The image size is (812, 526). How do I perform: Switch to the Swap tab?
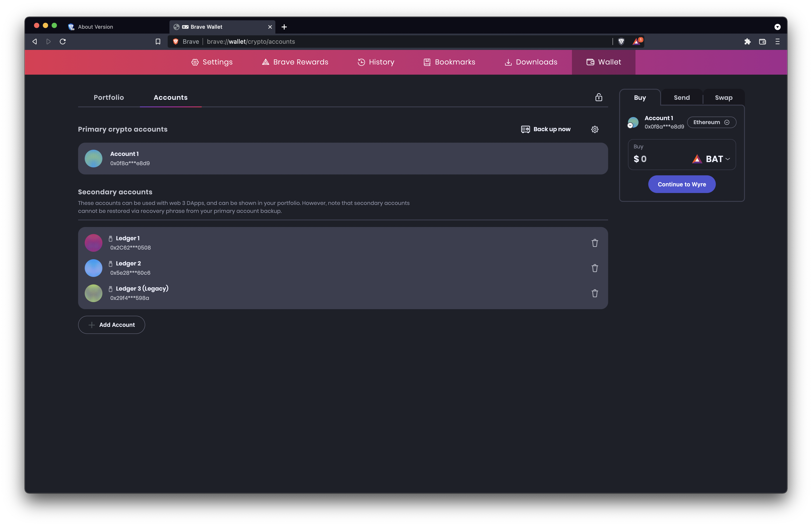(724, 98)
